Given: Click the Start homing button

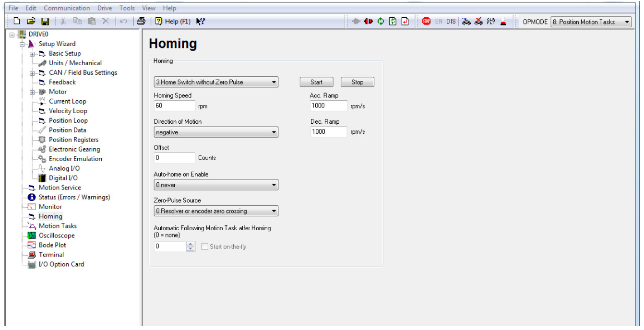Looking at the screenshot, I should [317, 82].
